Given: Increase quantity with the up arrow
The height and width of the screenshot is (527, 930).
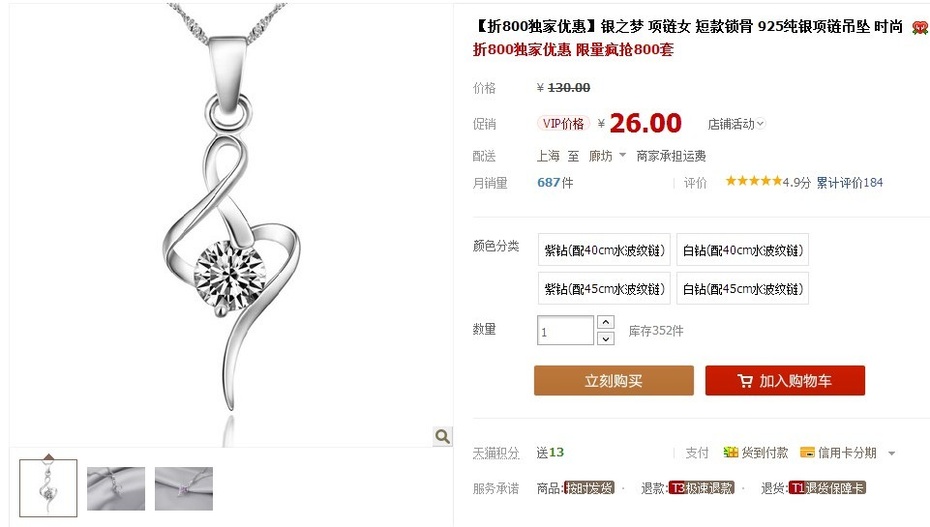Looking at the screenshot, I should (x=605, y=322).
